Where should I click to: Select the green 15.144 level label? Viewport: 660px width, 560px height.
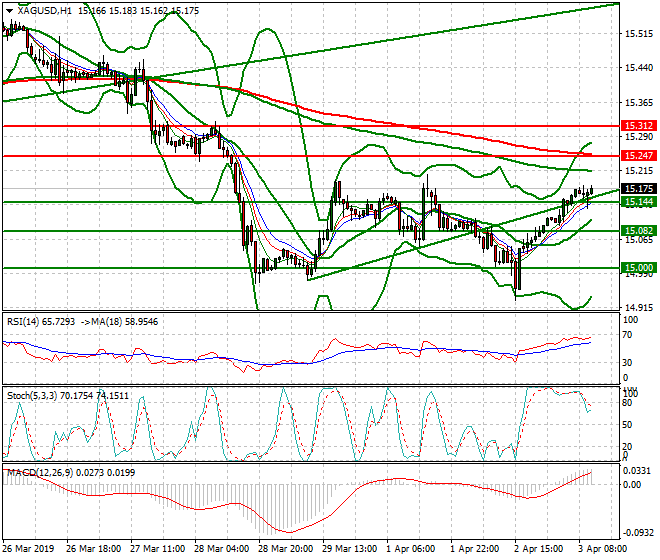coord(639,202)
